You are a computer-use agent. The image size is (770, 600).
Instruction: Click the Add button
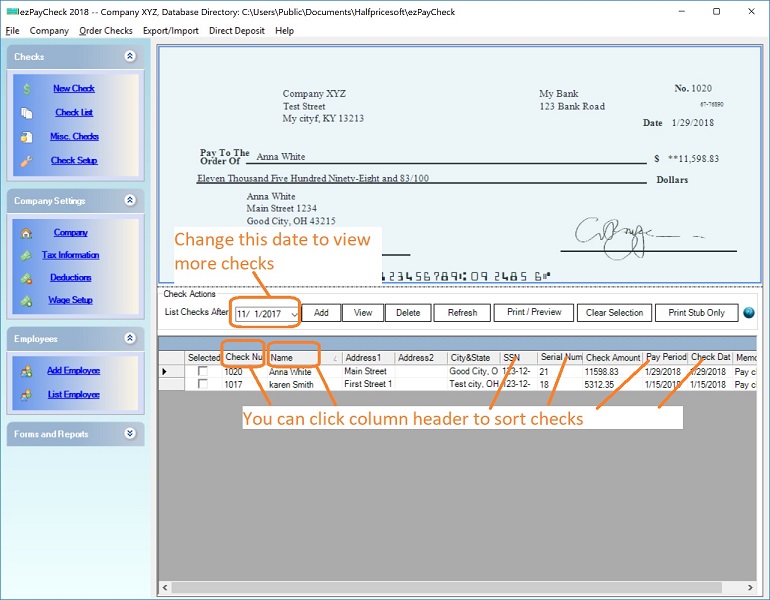[321, 313]
